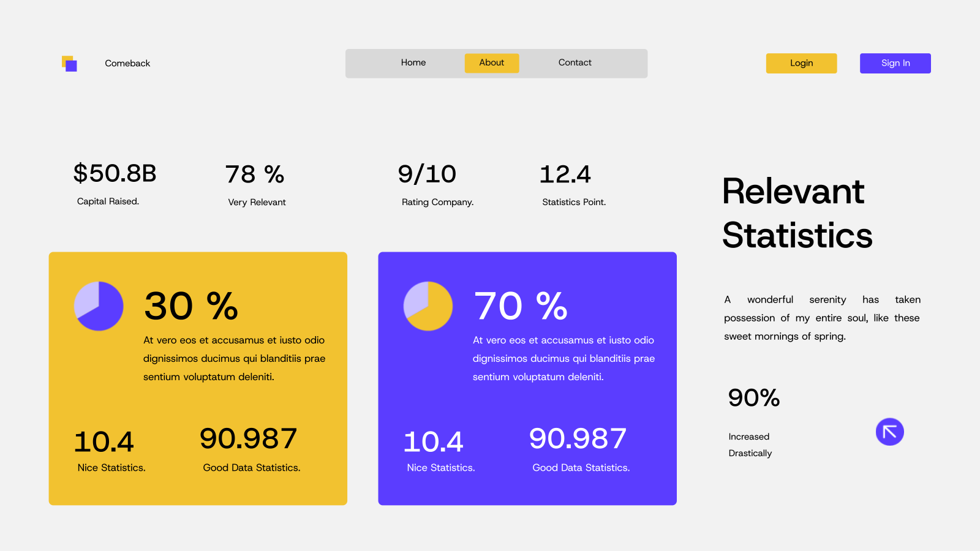The height and width of the screenshot is (551, 980).
Task: Click the Statistics Point. label
Action: (574, 203)
